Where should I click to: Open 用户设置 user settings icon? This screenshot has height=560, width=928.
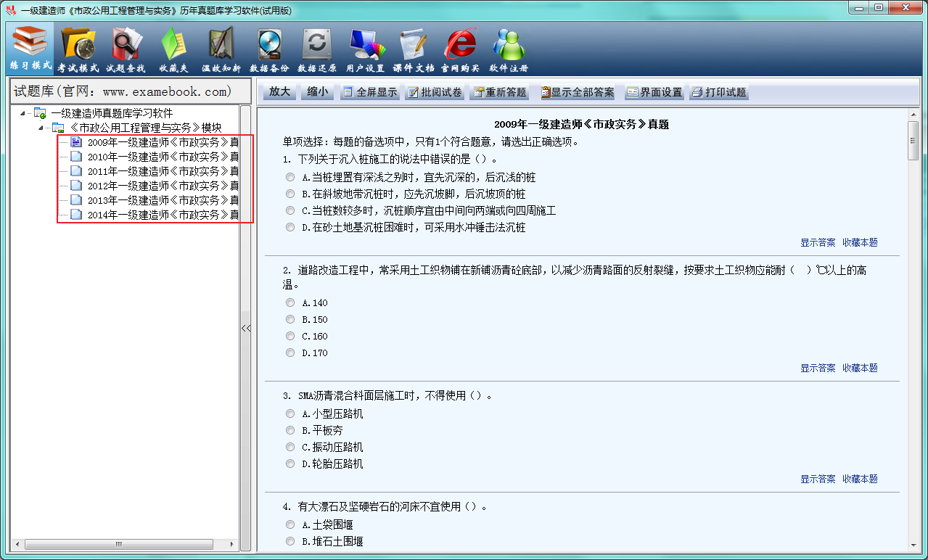pos(365,49)
